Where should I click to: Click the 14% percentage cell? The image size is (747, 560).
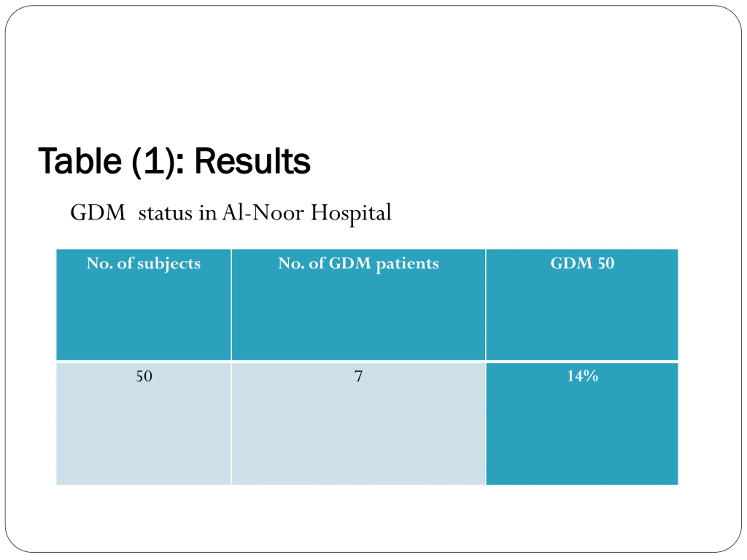pyautogui.click(x=582, y=424)
